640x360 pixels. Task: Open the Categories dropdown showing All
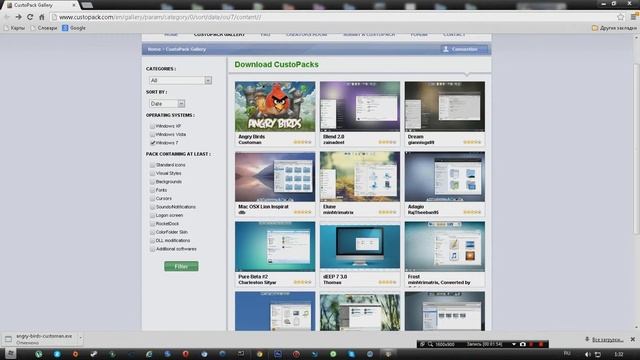click(x=180, y=80)
